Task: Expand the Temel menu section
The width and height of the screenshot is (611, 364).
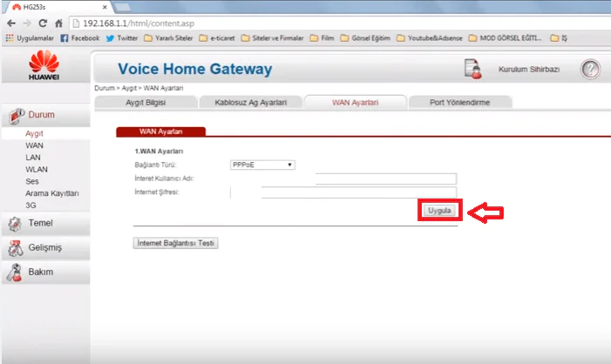Action: click(x=45, y=224)
